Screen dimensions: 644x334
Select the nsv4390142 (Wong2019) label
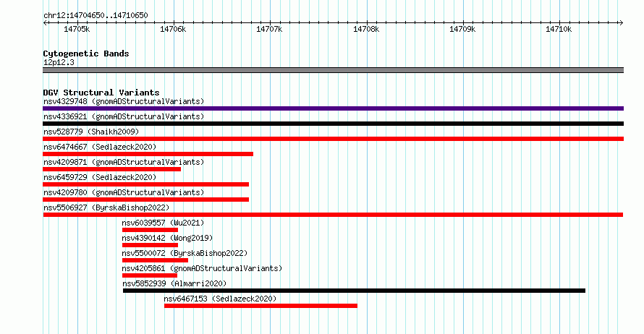[x=167, y=238]
